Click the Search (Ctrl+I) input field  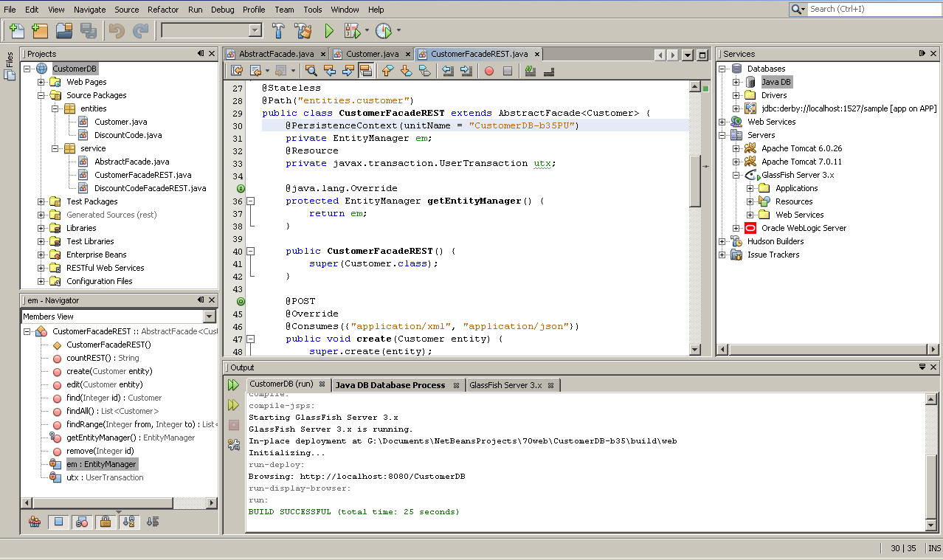[x=871, y=9]
